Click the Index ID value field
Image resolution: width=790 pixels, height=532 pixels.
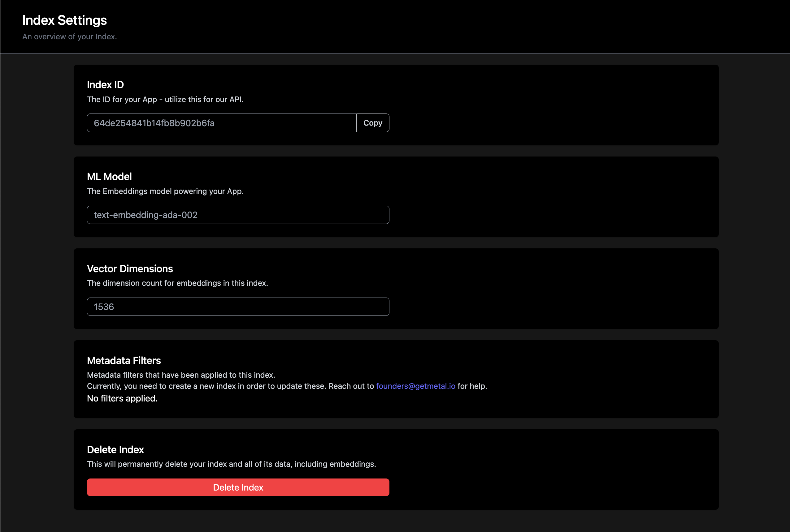221,123
